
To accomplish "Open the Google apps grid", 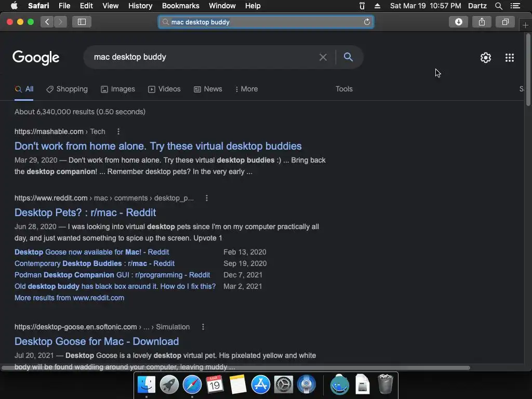I will tap(510, 58).
